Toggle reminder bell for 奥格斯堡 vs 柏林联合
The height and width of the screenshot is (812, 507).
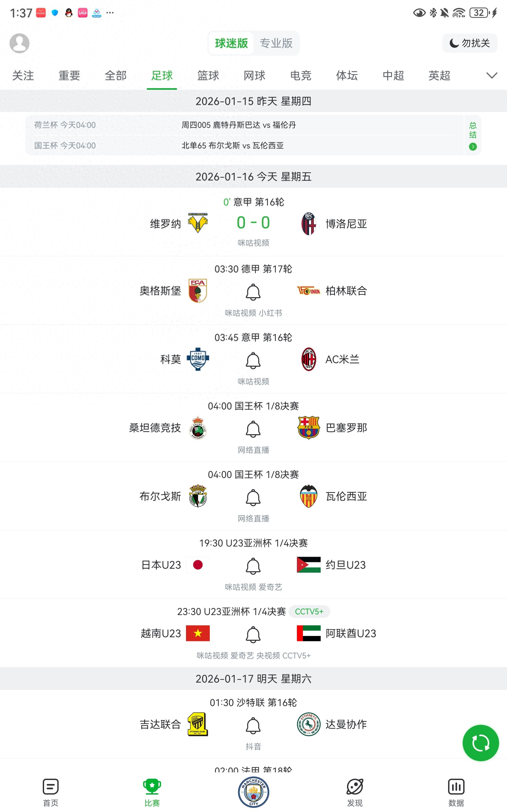click(x=253, y=292)
